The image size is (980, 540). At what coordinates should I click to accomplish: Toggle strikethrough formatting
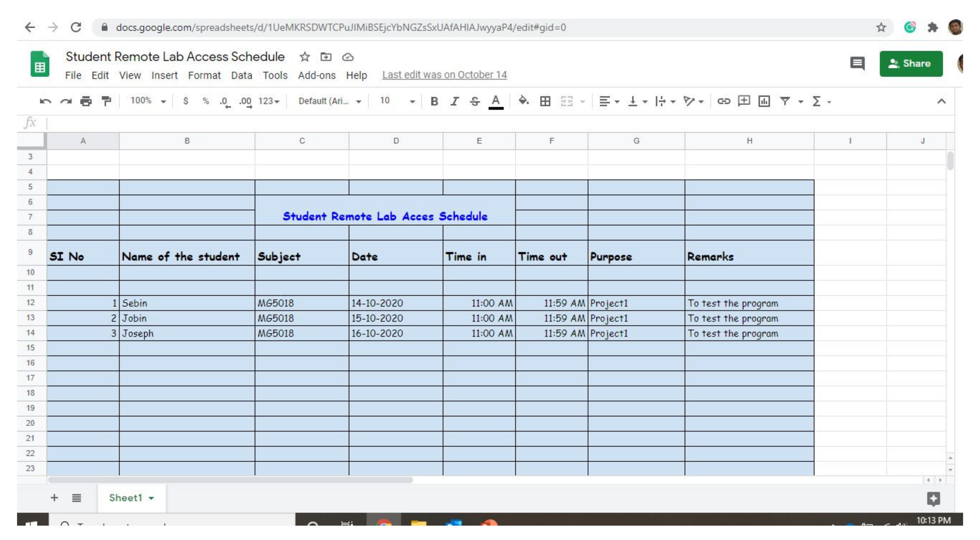(474, 101)
